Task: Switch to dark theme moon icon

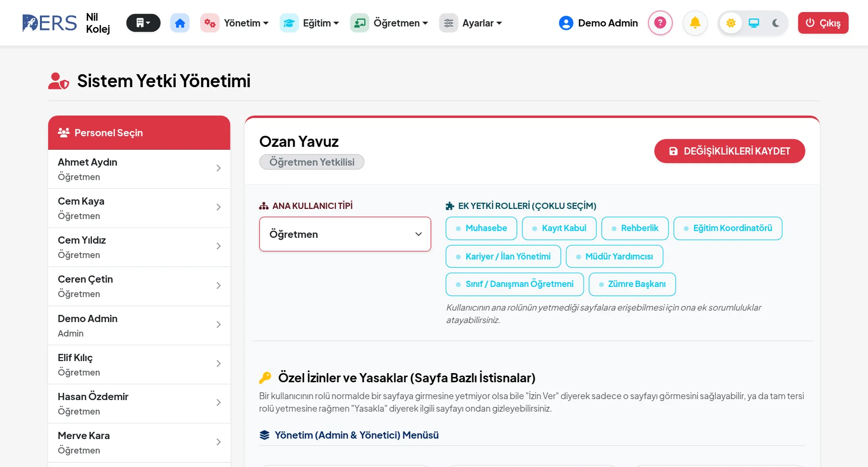Action: click(x=776, y=23)
